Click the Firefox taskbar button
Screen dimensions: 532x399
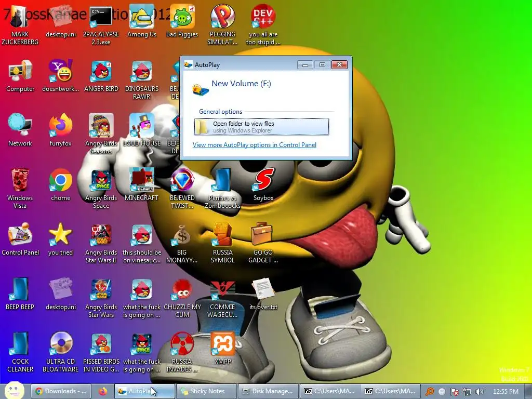(x=103, y=391)
